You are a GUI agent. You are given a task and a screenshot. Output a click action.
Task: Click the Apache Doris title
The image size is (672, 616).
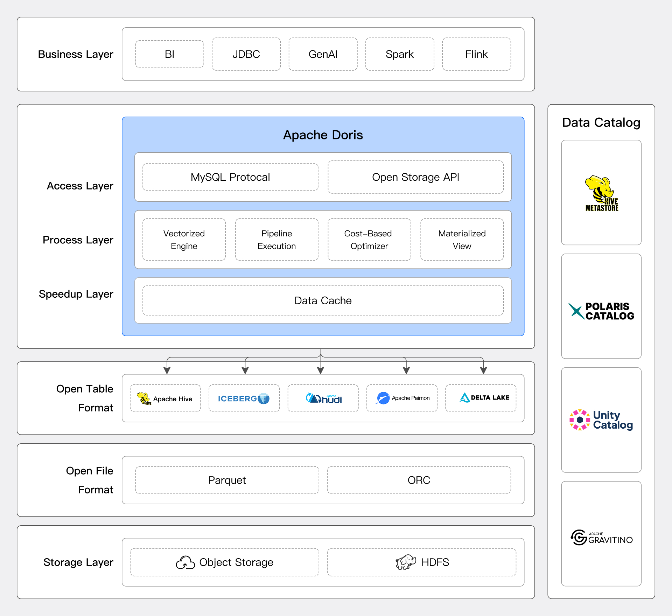323,135
